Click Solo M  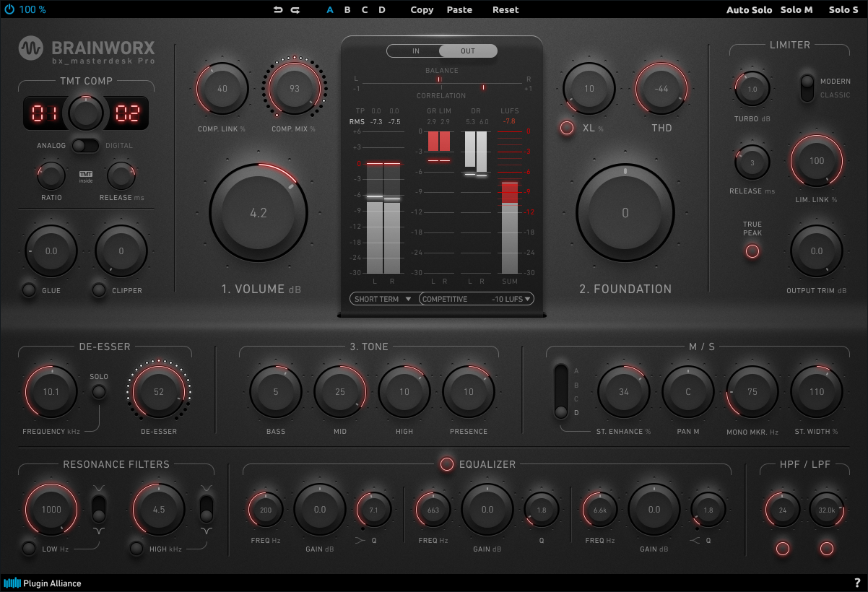(x=797, y=10)
